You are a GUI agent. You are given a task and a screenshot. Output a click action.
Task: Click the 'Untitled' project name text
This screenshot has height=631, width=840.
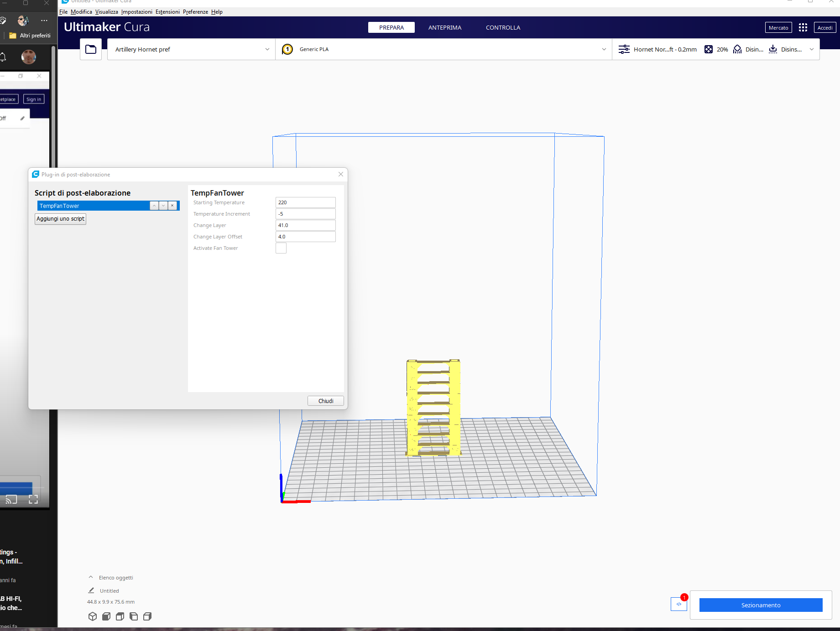110,591
